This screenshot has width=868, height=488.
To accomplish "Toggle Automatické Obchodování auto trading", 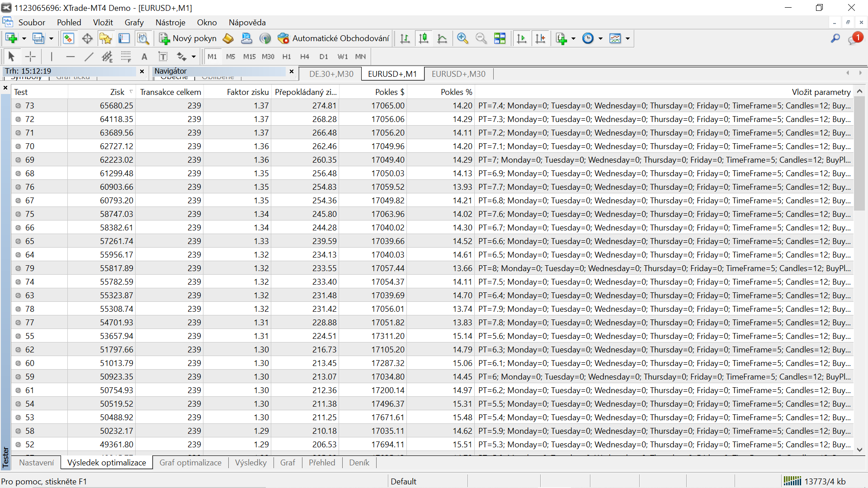I will click(334, 38).
